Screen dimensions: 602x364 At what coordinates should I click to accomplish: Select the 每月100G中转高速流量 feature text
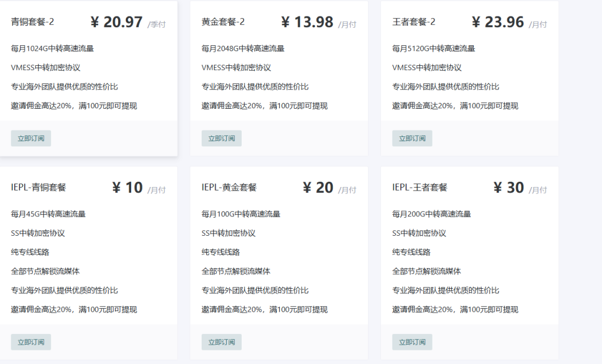(240, 214)
